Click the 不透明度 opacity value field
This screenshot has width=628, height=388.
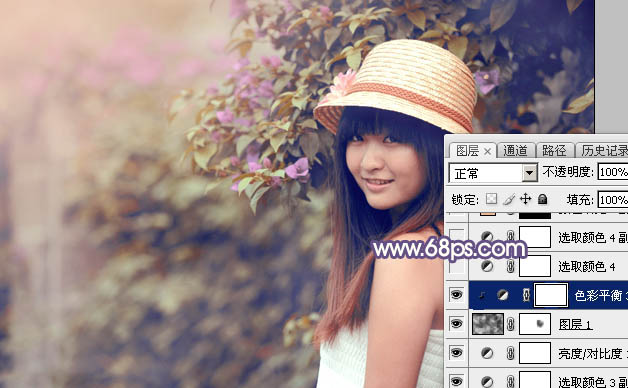tap(613, 172)
